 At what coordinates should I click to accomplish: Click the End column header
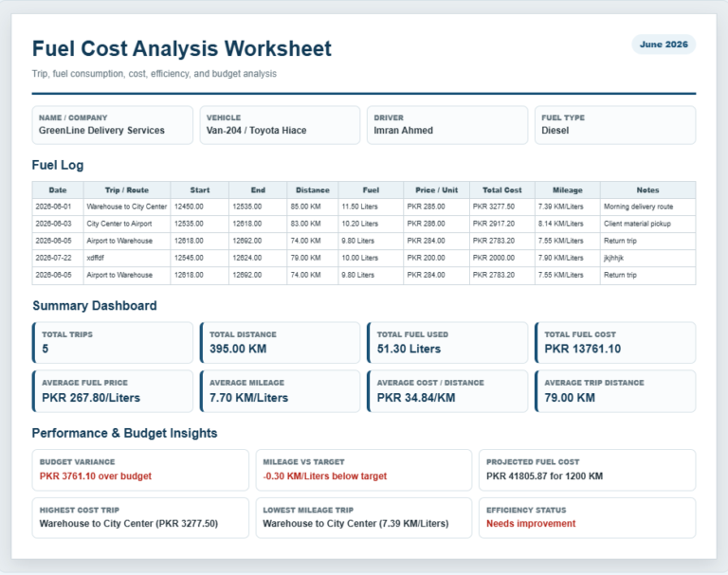[x=258, y=190]
